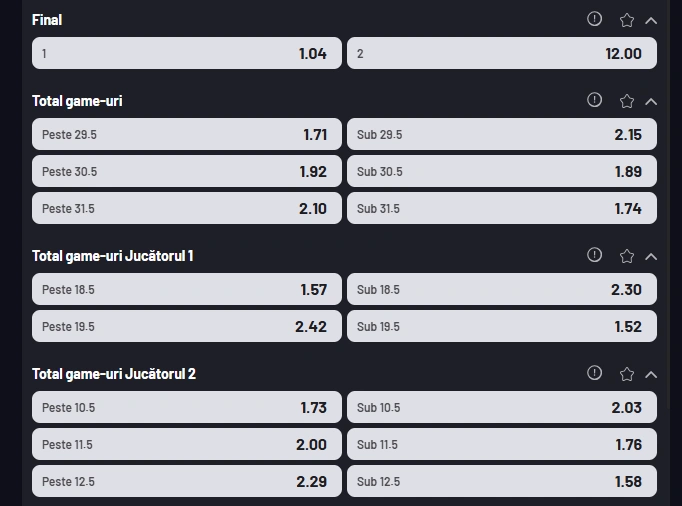Select Final outcome 1 at 1.04
Viewport: 682px width, 506px height.
point(187,53)
